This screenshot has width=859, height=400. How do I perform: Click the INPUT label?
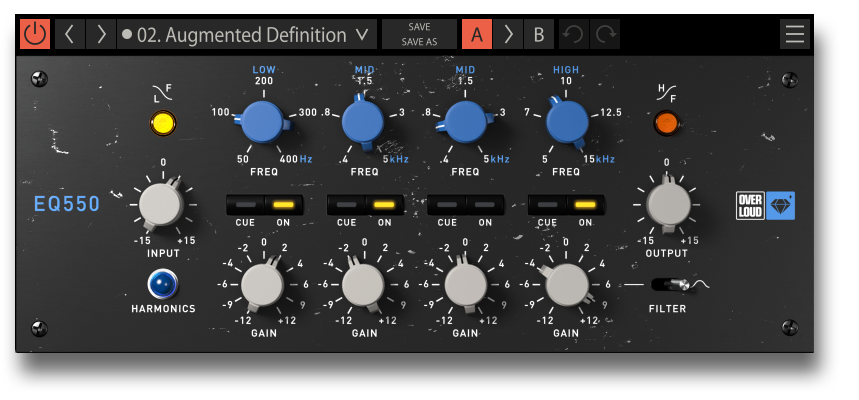(x=163, y=253)
